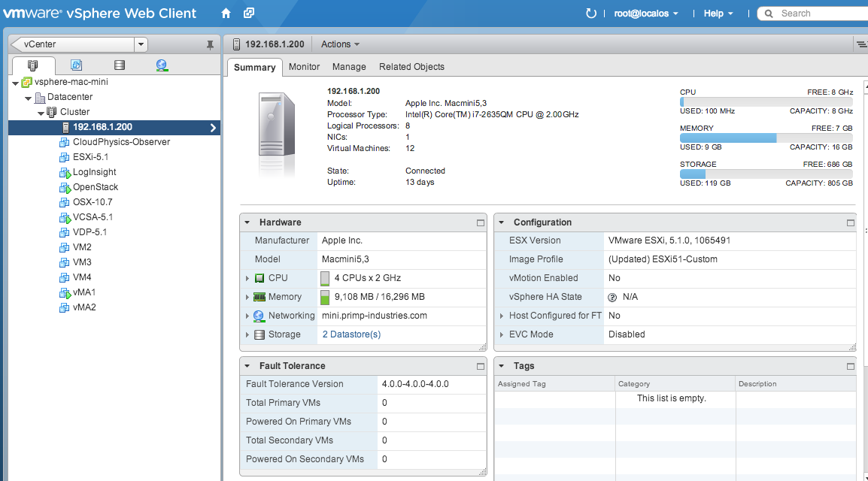This screenshot has width=868, height=481.
Task: Refresh the vSphere Web Client
Action: (x=590, y=14)
